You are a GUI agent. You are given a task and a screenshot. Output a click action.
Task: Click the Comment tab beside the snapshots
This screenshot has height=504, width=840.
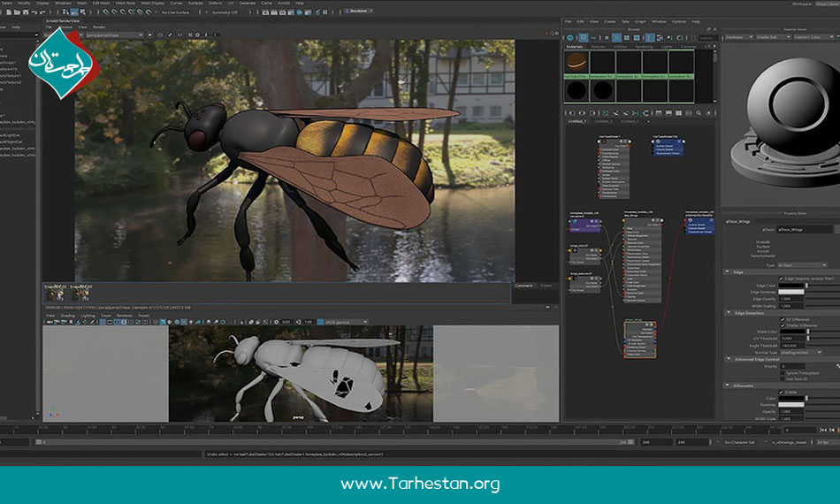(x=523, y=286)
